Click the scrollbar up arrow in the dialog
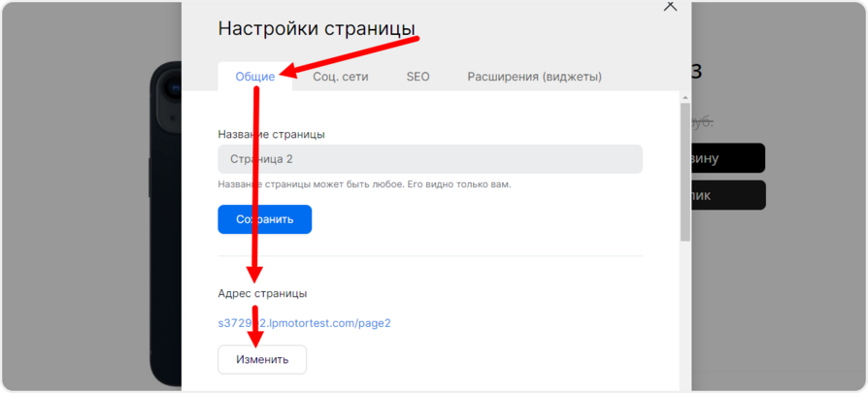The width and height of the screenshot is (868, 393). click(684, 96)
